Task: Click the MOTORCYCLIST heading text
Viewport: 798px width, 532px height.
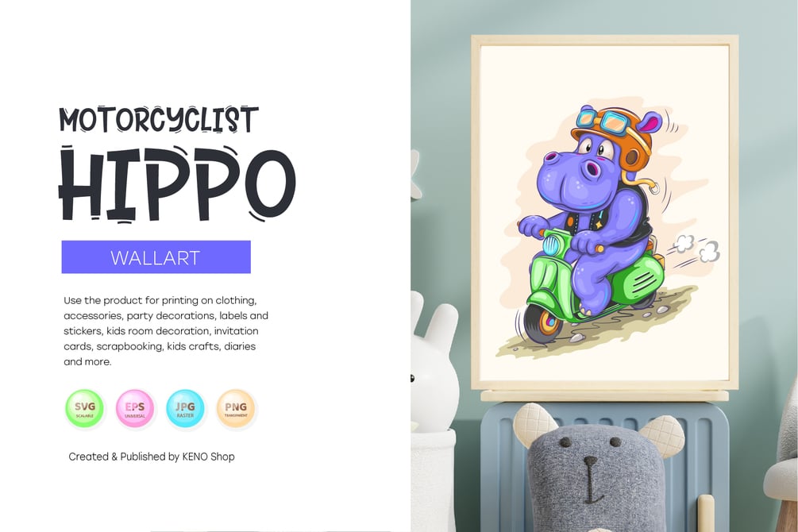Action: [x=159, y=120]
